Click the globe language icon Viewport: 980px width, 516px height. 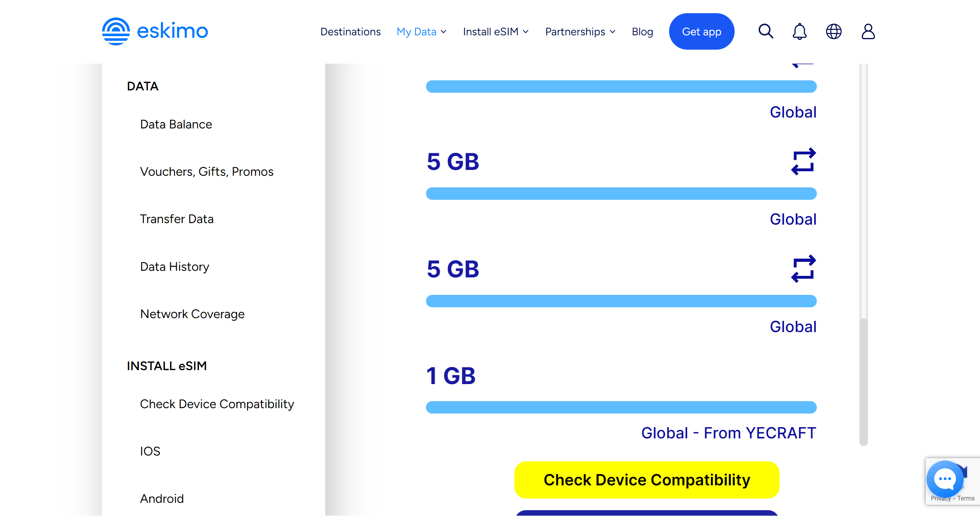(x=833, y=31)
